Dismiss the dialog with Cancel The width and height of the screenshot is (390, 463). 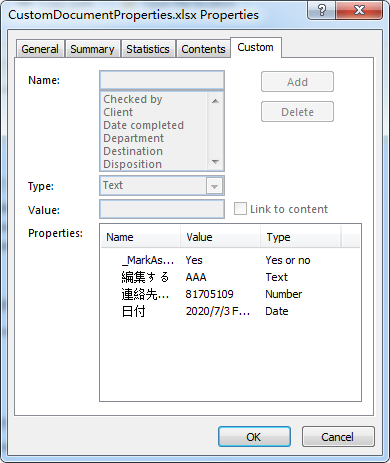(x=338, y=437)
